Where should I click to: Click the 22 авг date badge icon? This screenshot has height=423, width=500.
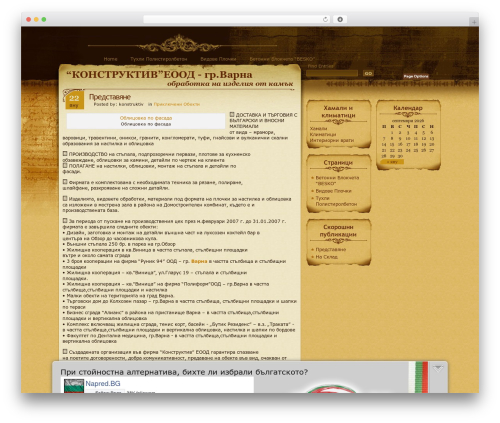(74, 101)
